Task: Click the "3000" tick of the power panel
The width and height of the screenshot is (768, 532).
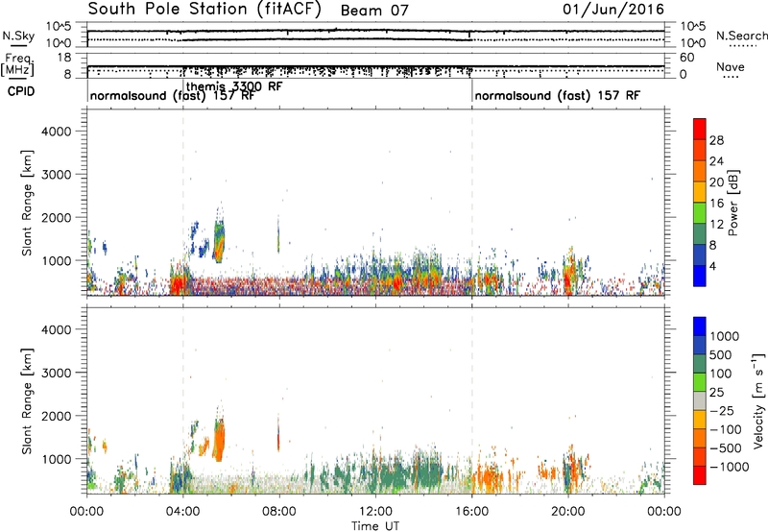Action: 57,175
